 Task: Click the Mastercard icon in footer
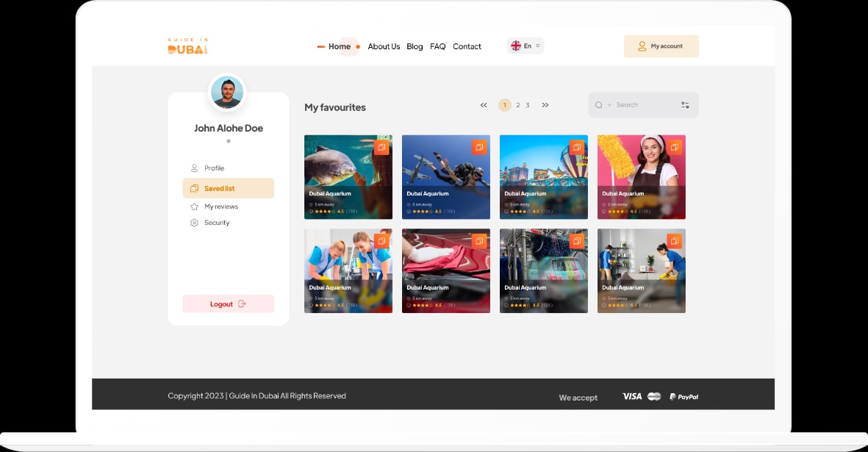(x=654, y=396)
